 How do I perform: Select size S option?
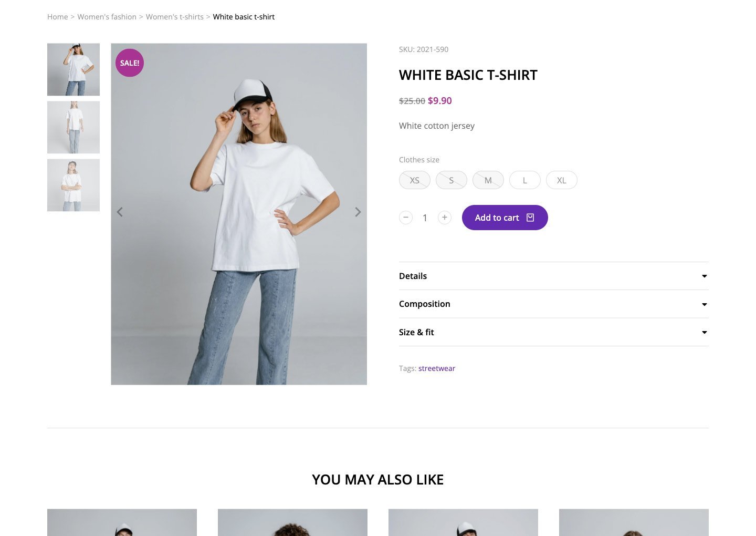click(x=451, y=180)
